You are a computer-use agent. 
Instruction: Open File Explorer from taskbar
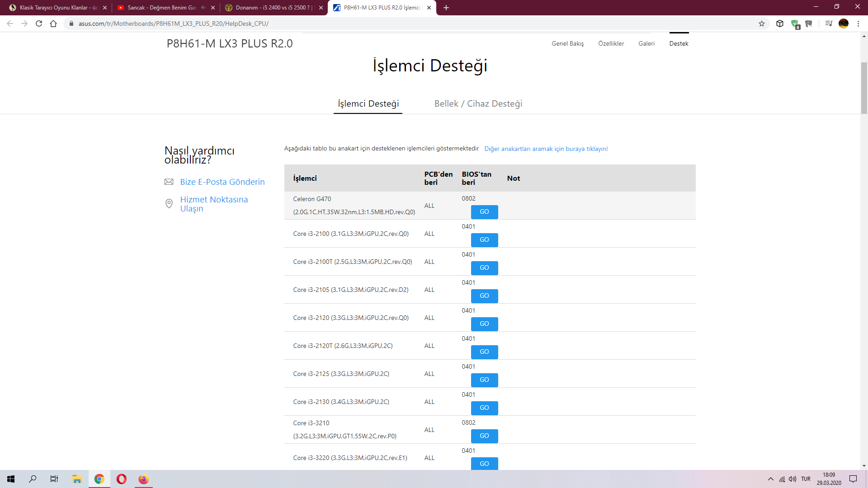click(x=77, y=479)
